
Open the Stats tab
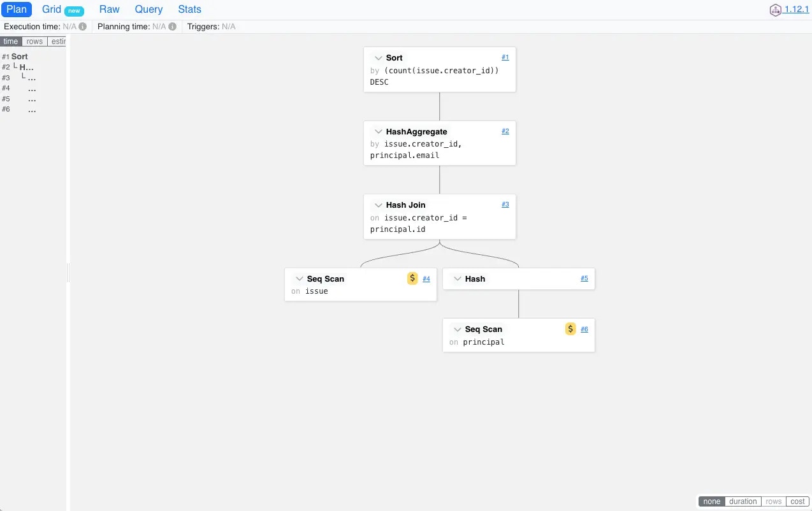click(189, 10)
